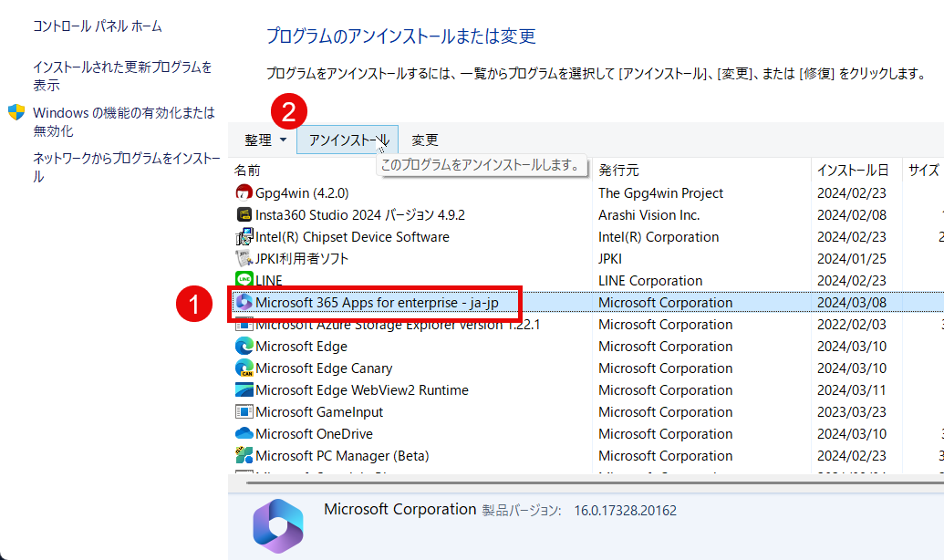Select the Microsoft Edge program name
The height and width of the screenshot is (560, 944).
point(301,347)
